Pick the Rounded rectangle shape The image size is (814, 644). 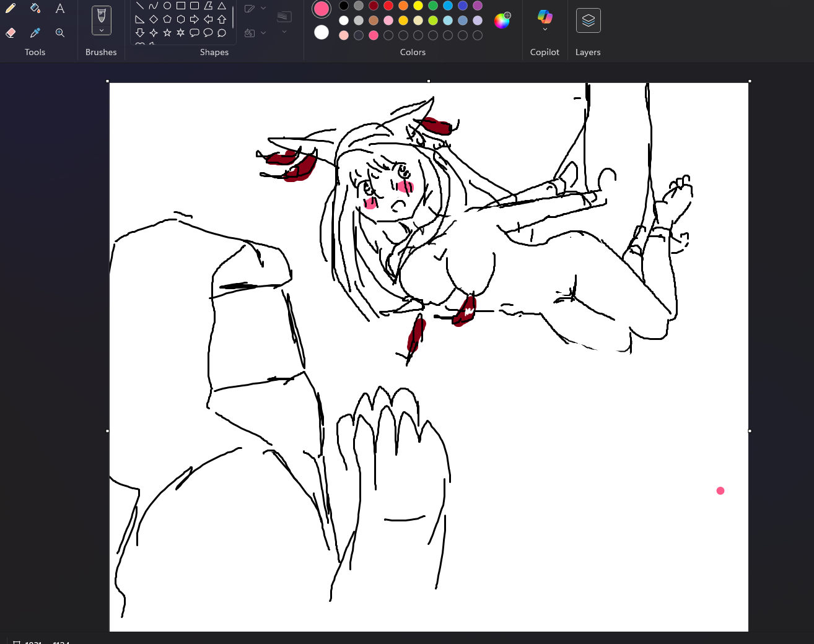point(195,6)
